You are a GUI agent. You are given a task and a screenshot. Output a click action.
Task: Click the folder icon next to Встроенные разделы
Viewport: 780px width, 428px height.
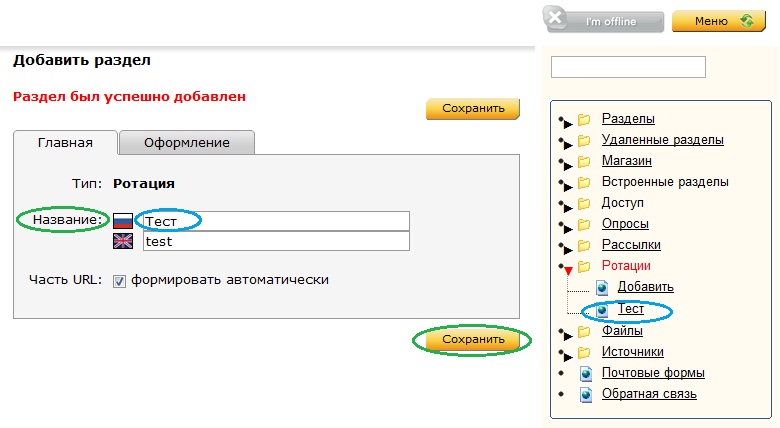click(584, 182)
